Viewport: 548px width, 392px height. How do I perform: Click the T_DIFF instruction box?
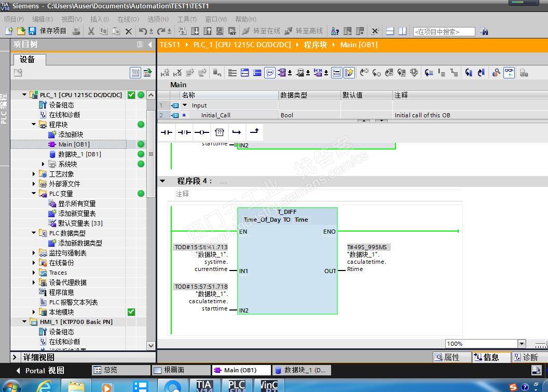287,261
